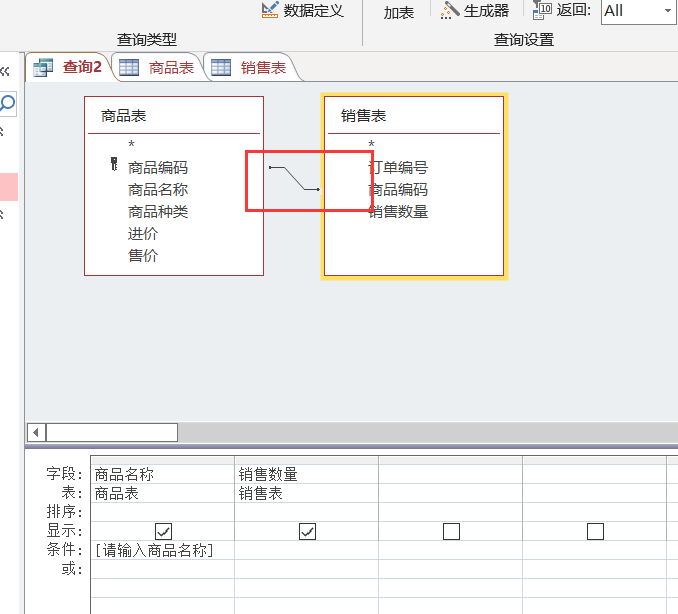Image resolution: width=678 pixels, height=614 pixels.
Task: Click the 商品表 table cell in grid
Action: pos(163,493)
